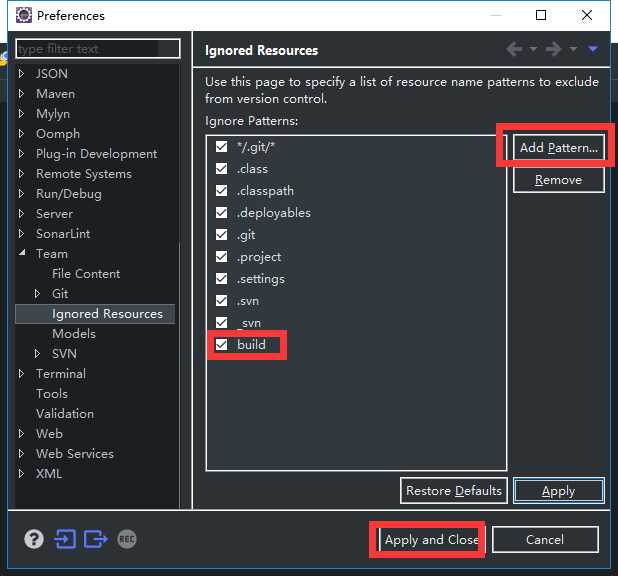Toggle the .deployables pattern checkbox
The image size is (618, 576).
(222, 213)
